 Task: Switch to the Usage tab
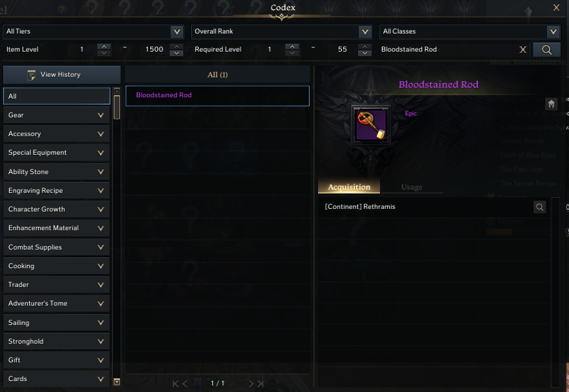point(412,187)
